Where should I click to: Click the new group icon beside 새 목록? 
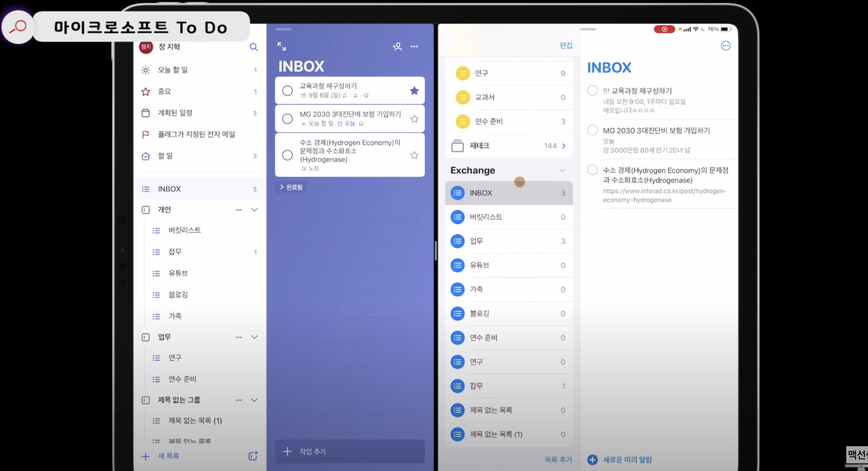point(253,456)
